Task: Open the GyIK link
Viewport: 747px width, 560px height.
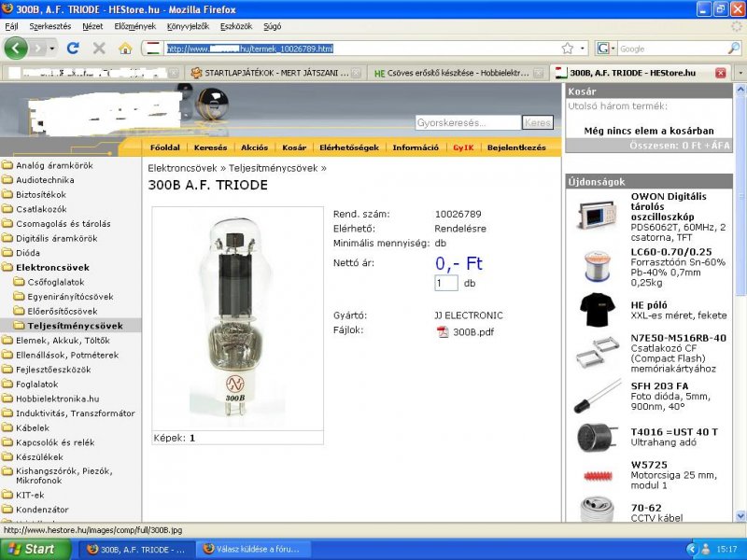Action: click(x=463, y=147)
